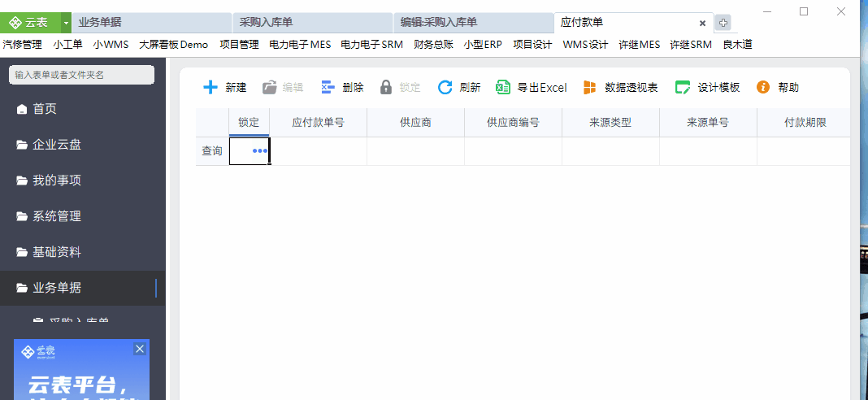Click the 供应商 column header
Image resolution: width=868 pixels, height=400 pixels.
point(416,123)
